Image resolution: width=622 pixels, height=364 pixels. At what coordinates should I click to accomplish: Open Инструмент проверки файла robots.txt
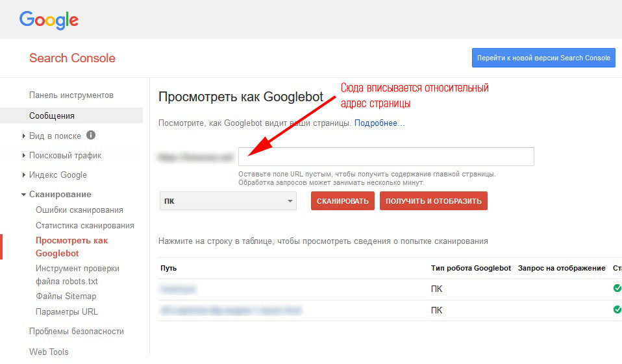[77, 275]
